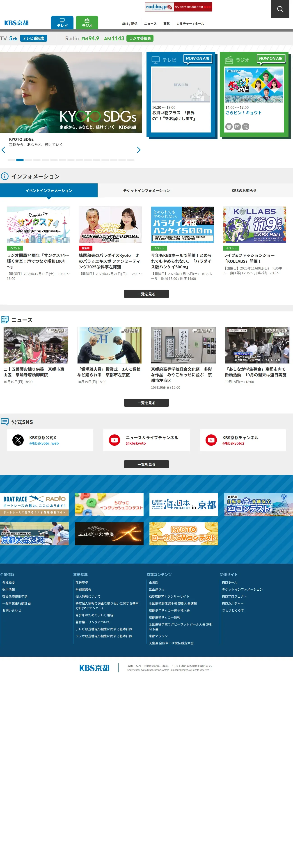Click 一覧を見る under the news section
The image size is (293, 868).
146,403
